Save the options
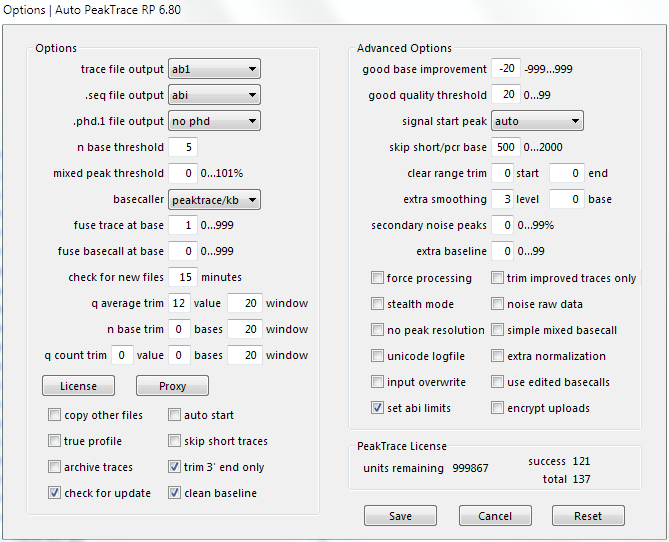The height and width of the screenshot is (542, 669). click(400, 516)
